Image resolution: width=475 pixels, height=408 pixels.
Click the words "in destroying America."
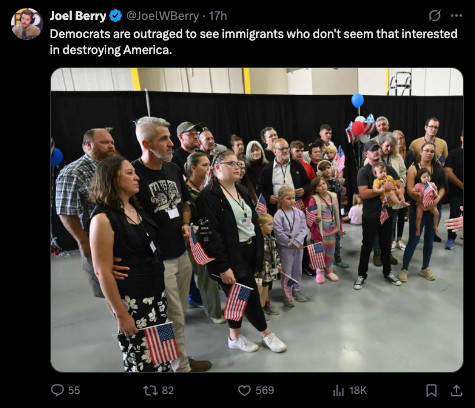111,50
